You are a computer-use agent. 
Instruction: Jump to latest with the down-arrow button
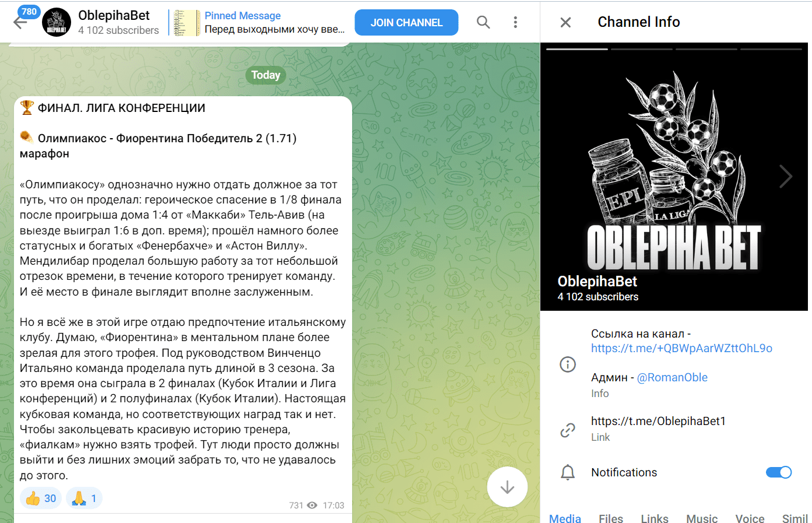(x=507, y=487)
